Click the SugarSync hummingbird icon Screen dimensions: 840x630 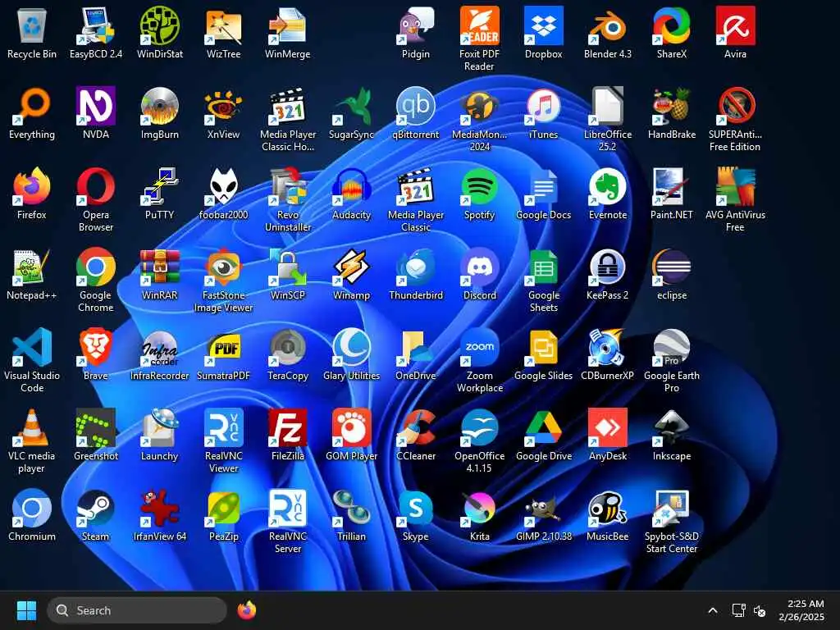pos(351,106)
